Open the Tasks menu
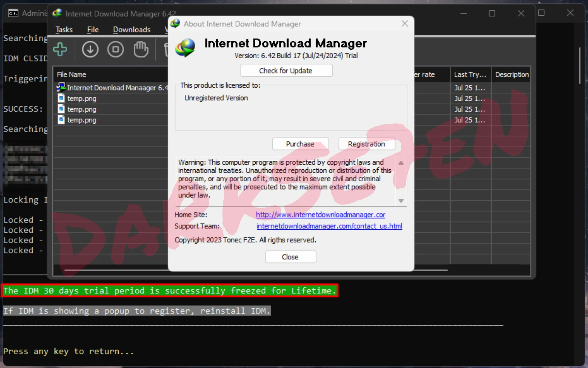Viewport: 588px width, 368px height. tap(64, 30)
